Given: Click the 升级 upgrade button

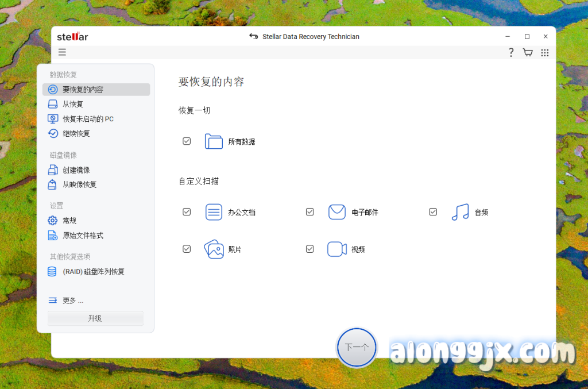Looking at the screenshot, I should click(x=95, y=318).
